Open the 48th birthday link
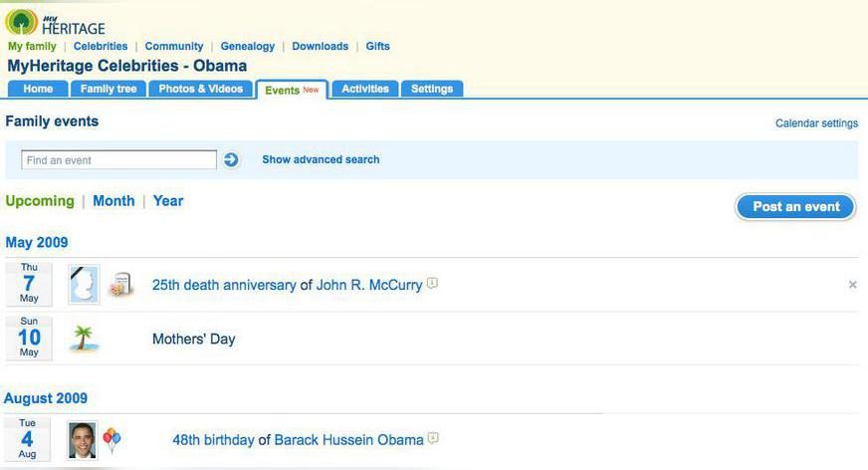Image resolution: width=868 pixels, height=470 pixels. [213, 440]
